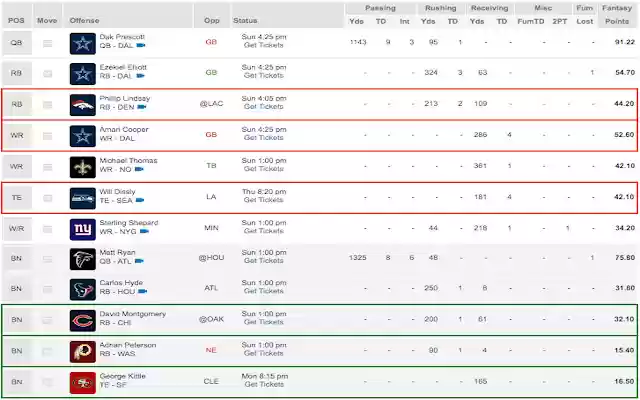Image resolution: width=640 pixels, height=400 pixels.
Task: Open video icon next to Matt Ryan
Action: pyautogui.click(x=140, y=261)
